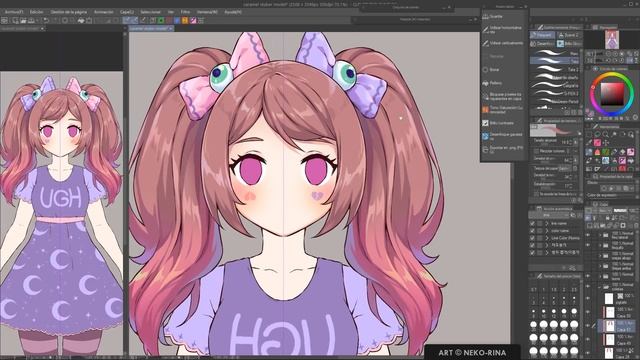640x360 pixels.
Task: Open the Animación menu
Action: pyautogui.click(x=104, y=12)
